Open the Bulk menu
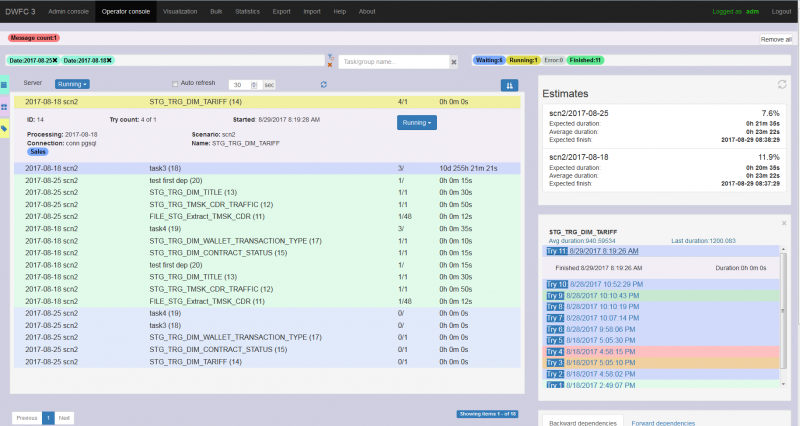 tap(216, 11)
